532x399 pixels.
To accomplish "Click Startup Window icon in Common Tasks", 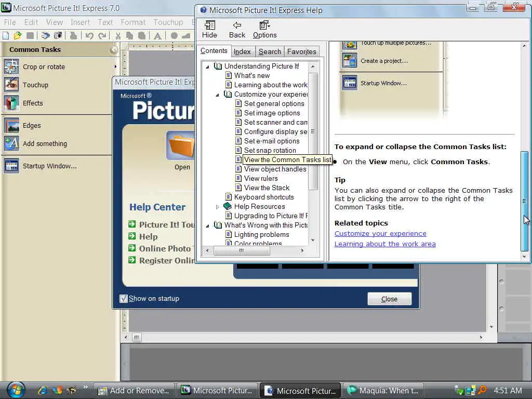I will click(11, 166).
